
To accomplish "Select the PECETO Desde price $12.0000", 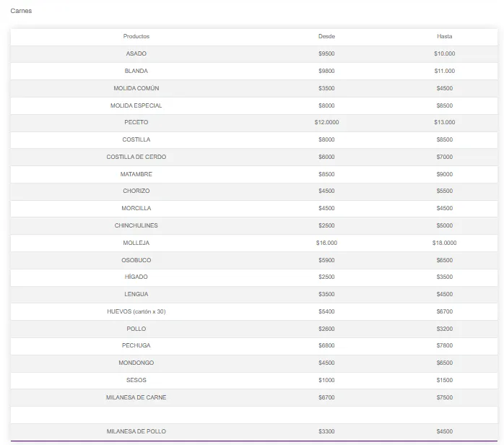I will pyautogui.click(x=326, y=123).
